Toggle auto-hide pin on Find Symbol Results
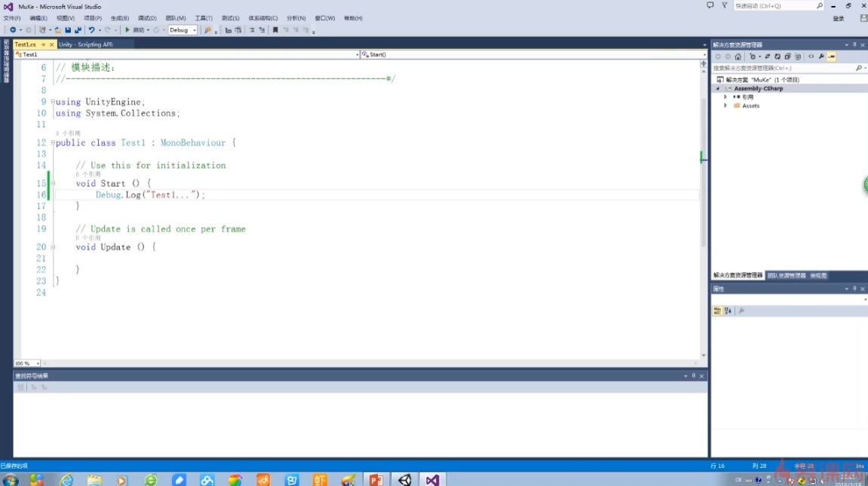This screenshot has width=868, height=486. [x=694, y=376]
